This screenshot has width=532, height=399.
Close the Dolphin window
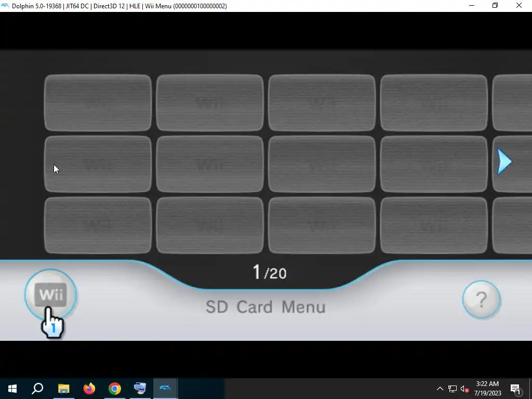tap(519, 5)
